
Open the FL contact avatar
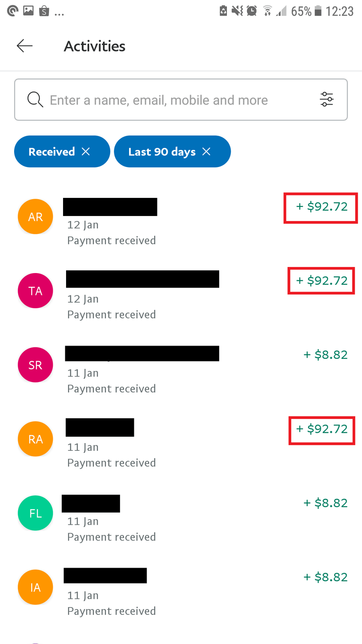tap(36, 513)
